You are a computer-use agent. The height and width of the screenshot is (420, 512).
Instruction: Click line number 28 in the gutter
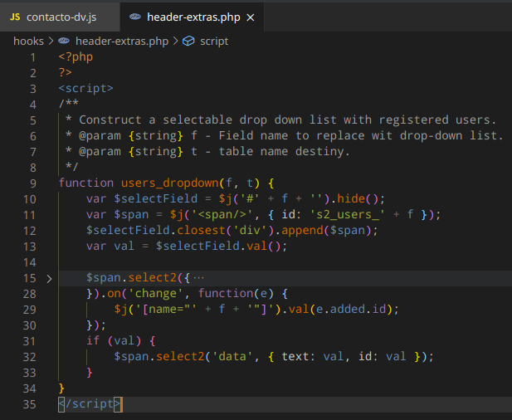pos(29,294)
